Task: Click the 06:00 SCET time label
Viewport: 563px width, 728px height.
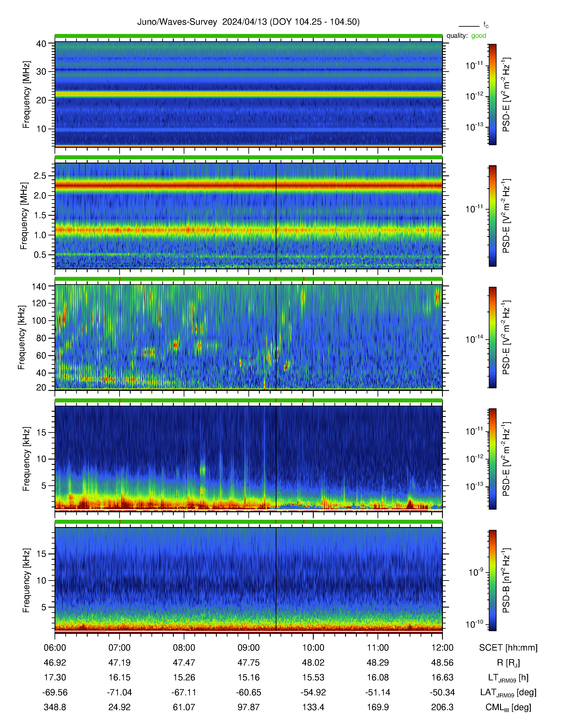Action: [55, 648]
